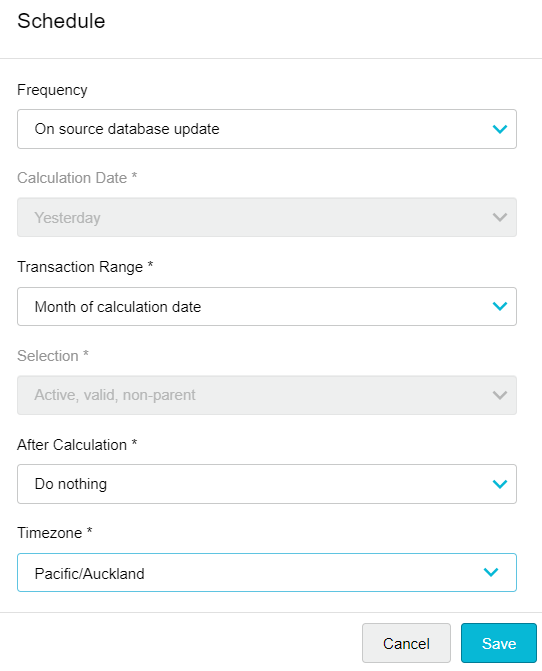This screenshot has width=542, height=671.
Task: Click the Frequency field label
Action: [x=52, y=90]
